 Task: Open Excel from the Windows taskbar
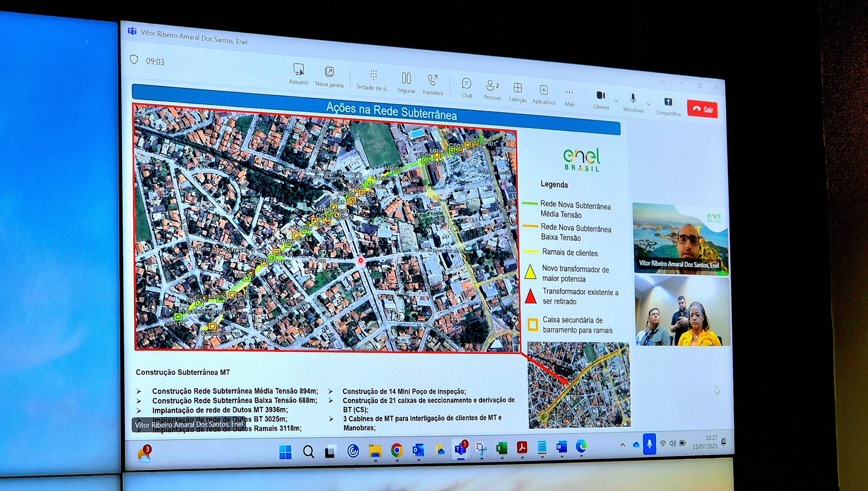tap(501, 448)
